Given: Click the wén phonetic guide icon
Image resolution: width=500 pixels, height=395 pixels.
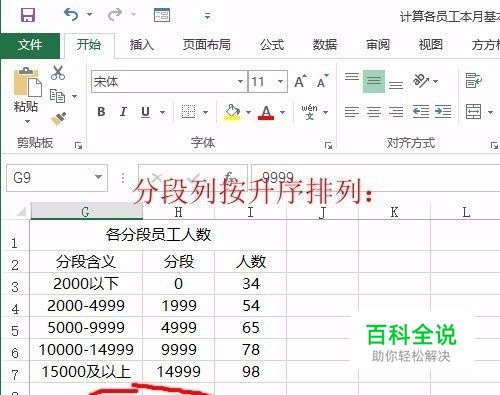Looking at the screenshot, I should [x=310, y=112].
